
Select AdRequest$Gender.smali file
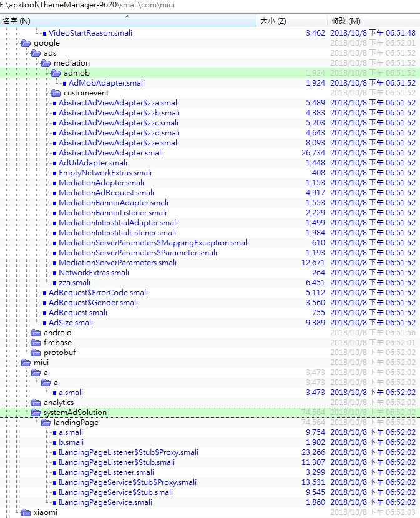(x=93, y=302)
